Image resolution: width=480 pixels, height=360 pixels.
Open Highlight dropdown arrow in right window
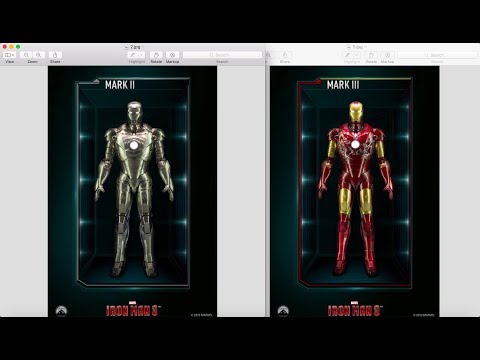[x=357, y=55]
